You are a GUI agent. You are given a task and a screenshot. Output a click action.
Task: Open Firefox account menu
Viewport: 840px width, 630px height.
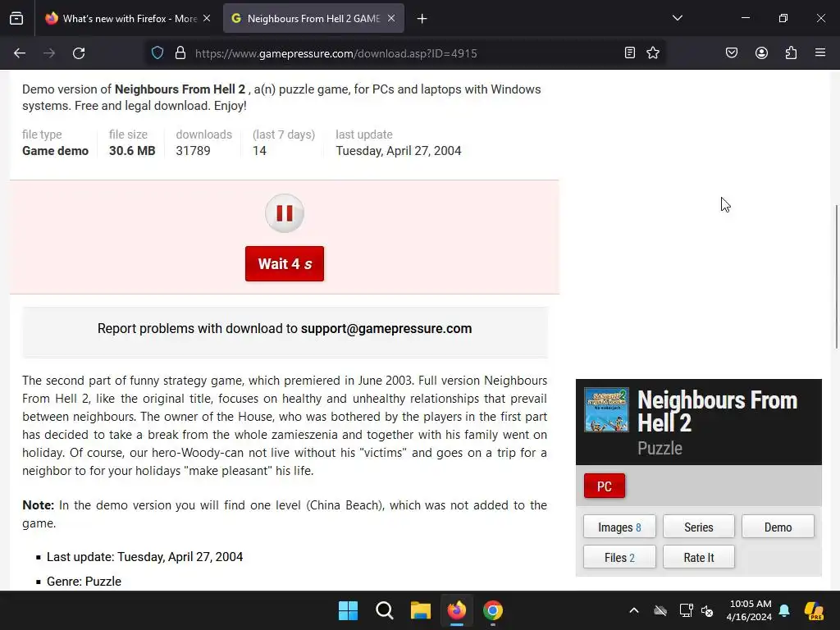click(x=761, y=52)
